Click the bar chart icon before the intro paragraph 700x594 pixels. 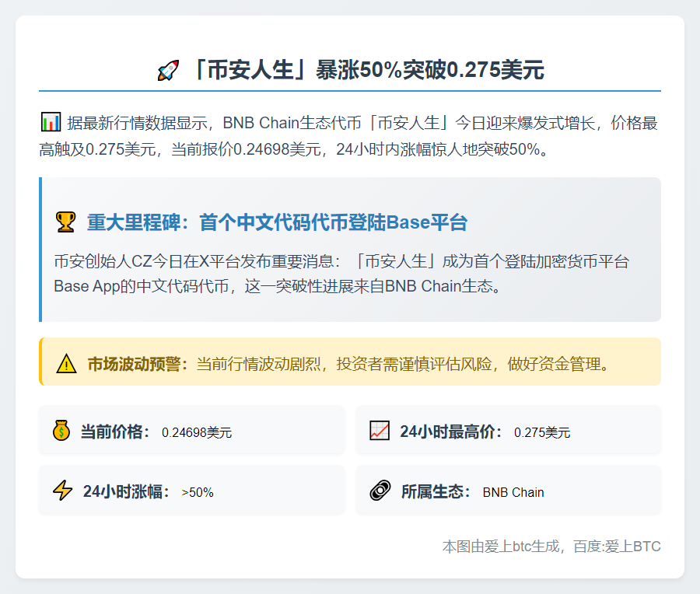click(51, 122)
